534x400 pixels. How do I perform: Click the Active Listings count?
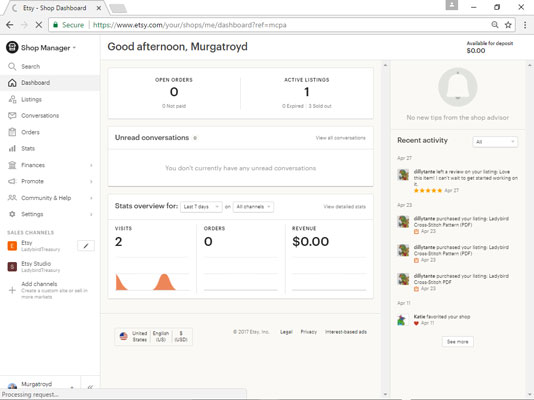click(x=307, y=92)
